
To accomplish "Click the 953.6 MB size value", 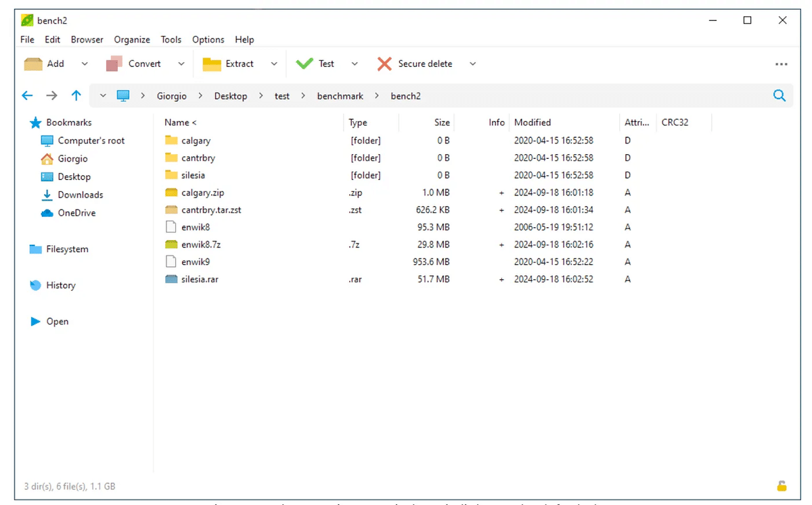I will tap(431, 262).
